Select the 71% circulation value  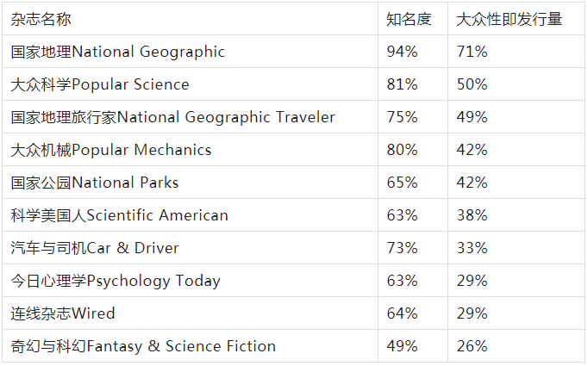point(472,52)
